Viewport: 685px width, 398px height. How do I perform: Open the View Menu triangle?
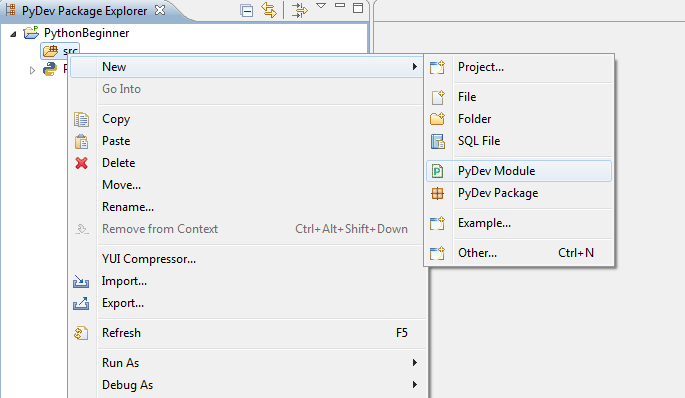pyautogui.click(x=321, y=6)
